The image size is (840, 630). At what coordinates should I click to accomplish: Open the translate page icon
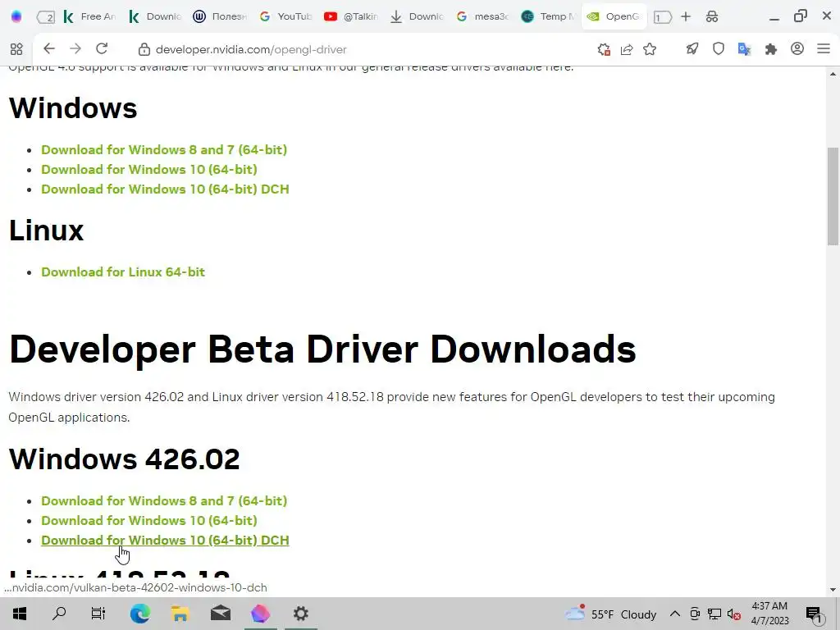744,49
